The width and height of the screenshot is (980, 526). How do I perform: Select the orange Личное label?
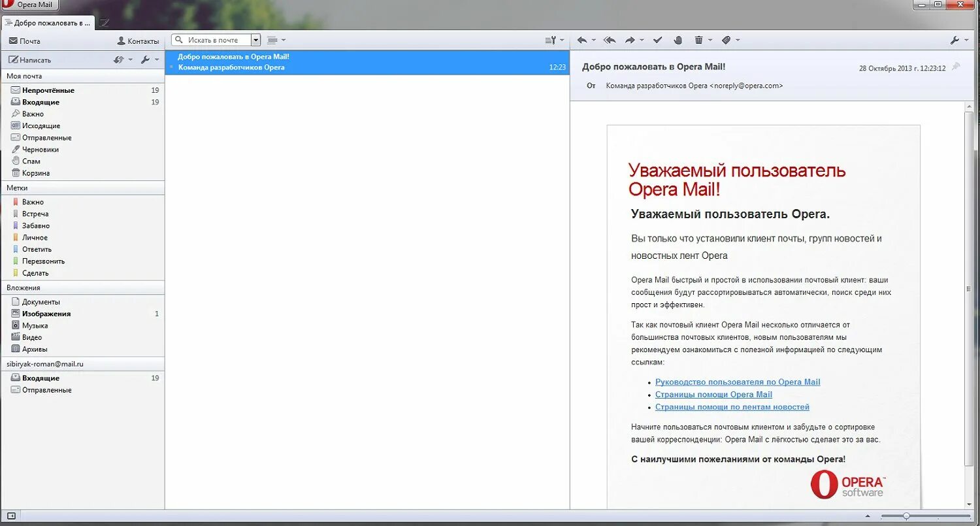(x=82, y=237)
